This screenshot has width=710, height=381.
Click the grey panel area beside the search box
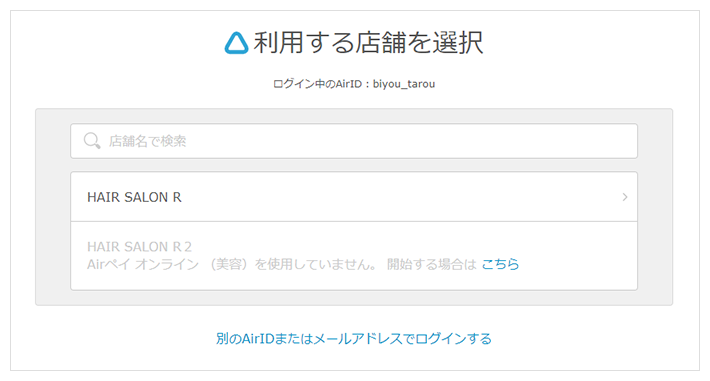(x=53, y=141)
